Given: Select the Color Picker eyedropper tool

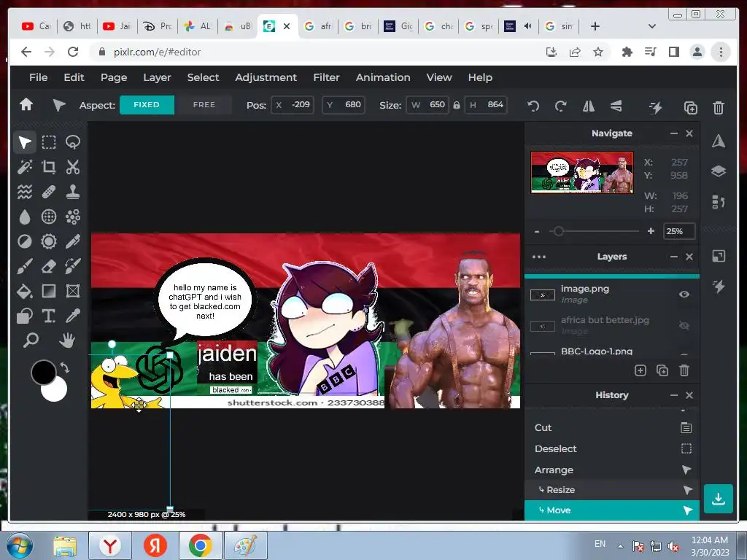Looking at the screenshot, I should pyautogui.click(x=73, y=316).
